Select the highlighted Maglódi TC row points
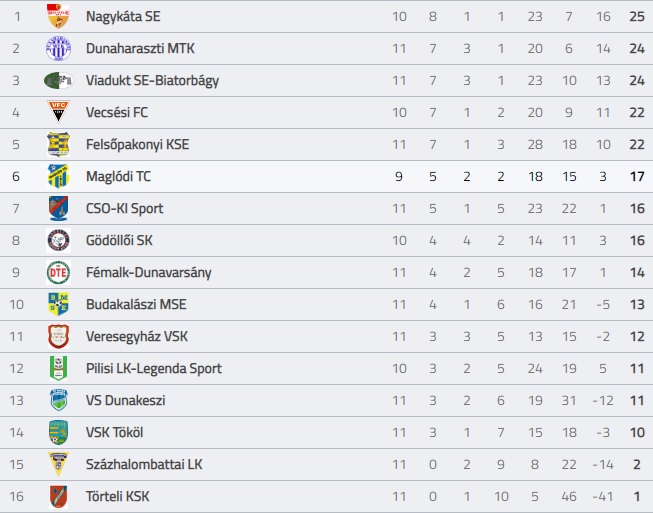Screen dimensions: 653x513 637,177
